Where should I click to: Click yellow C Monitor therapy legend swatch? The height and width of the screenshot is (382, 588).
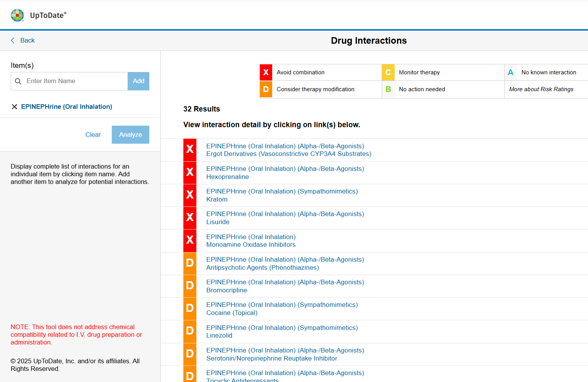coord(388,72)
